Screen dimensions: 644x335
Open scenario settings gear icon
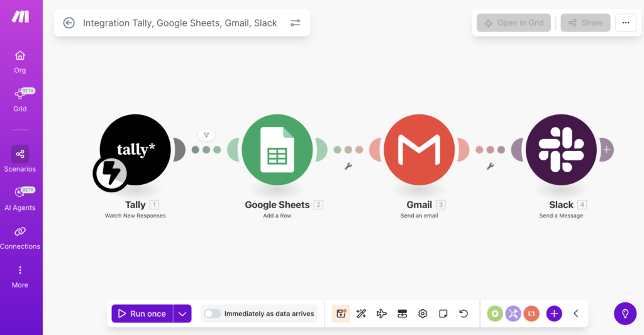click(423, 314)
